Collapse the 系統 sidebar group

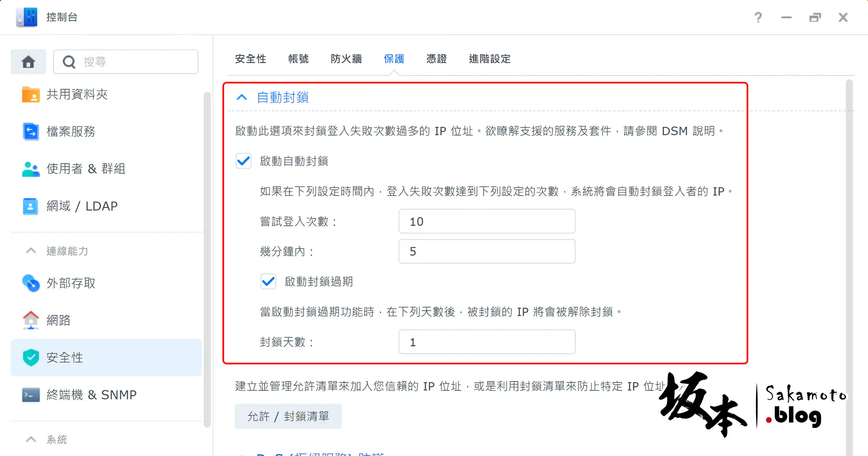click(x=31, y=440)
